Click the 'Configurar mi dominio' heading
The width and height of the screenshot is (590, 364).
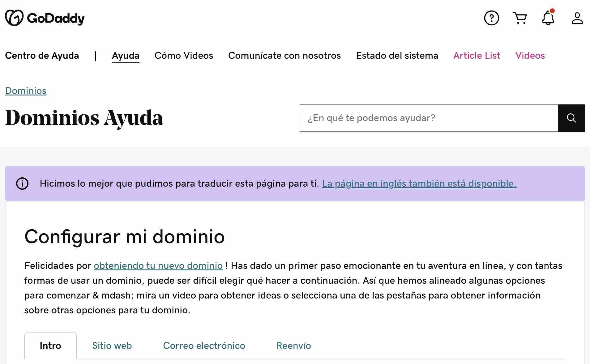[125, 237]
